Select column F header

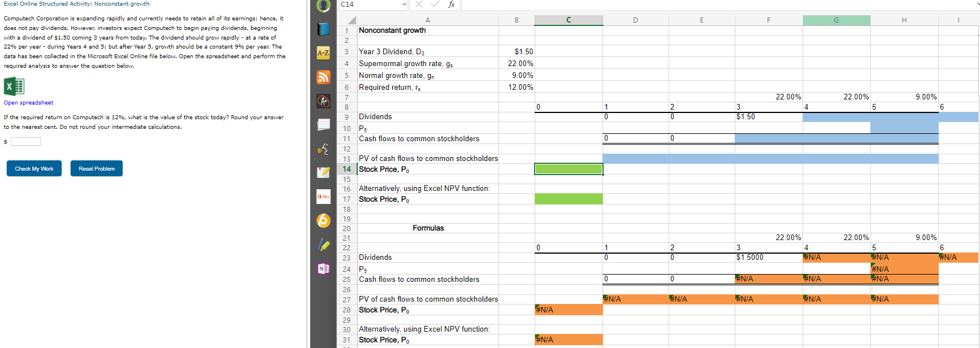point(769,20)
